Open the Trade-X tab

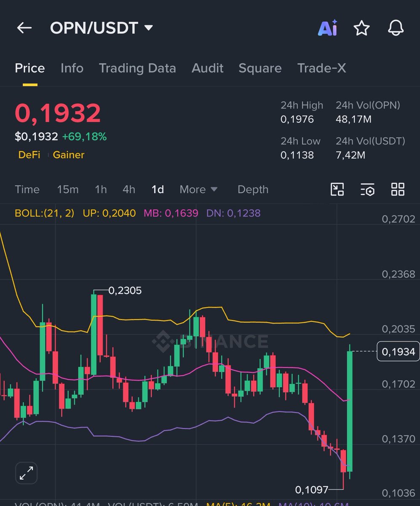point(322,68)
